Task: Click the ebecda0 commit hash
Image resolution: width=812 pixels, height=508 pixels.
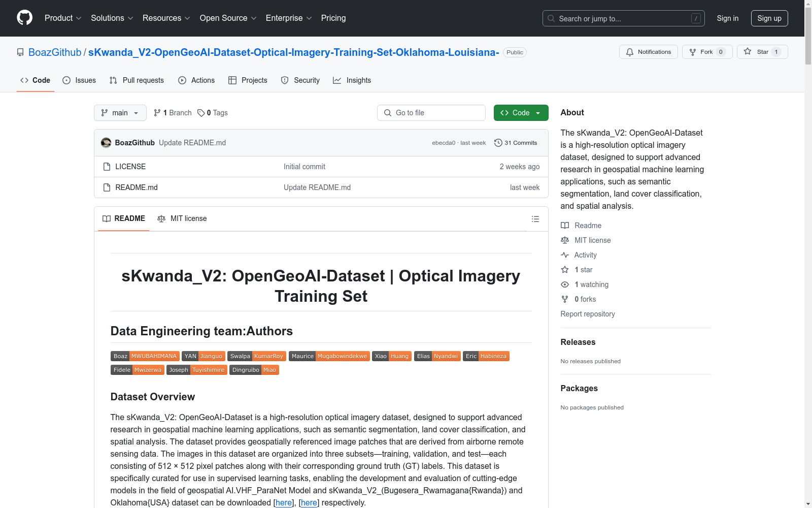Action: tap(444, 143)
